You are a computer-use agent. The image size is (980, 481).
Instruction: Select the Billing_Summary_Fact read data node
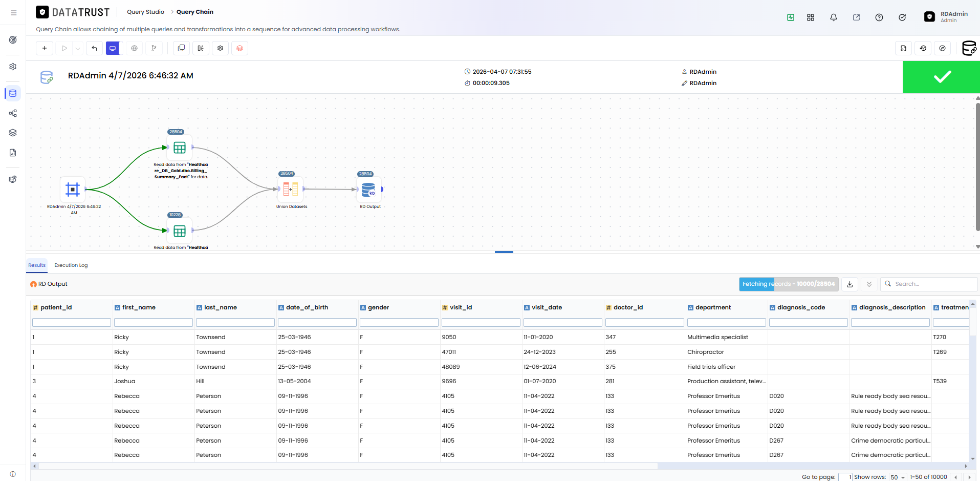[180, 148]
